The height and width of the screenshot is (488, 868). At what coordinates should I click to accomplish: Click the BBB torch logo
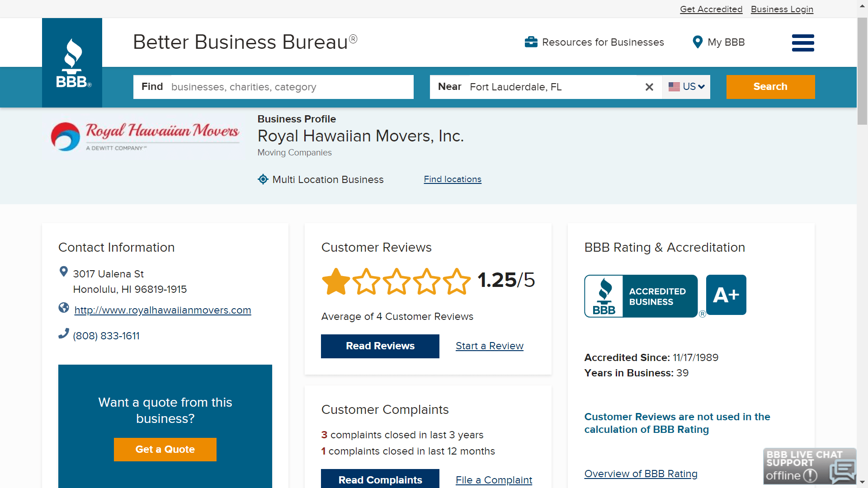click(72, 63)
